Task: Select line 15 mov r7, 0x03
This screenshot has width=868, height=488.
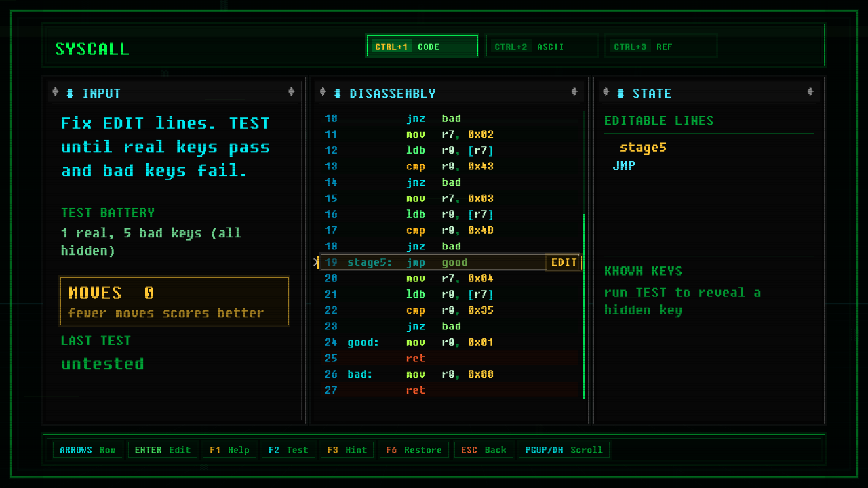Action: pos(450,199)
